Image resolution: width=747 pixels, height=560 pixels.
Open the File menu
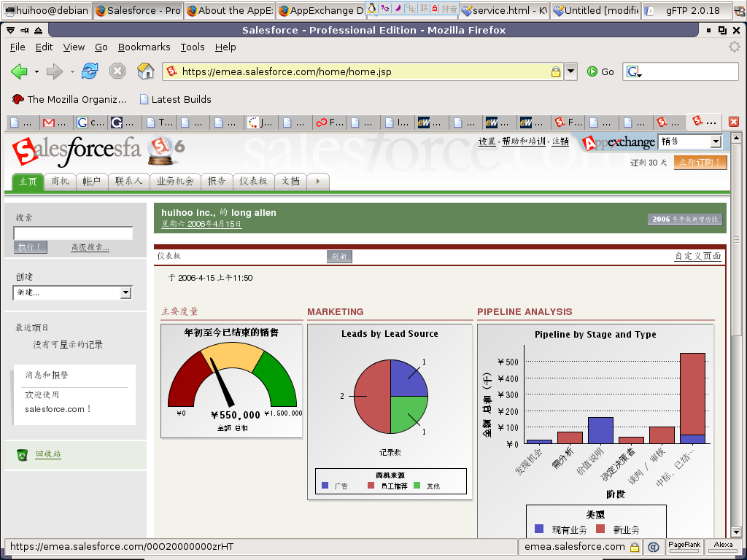click(x=18, y=47)
